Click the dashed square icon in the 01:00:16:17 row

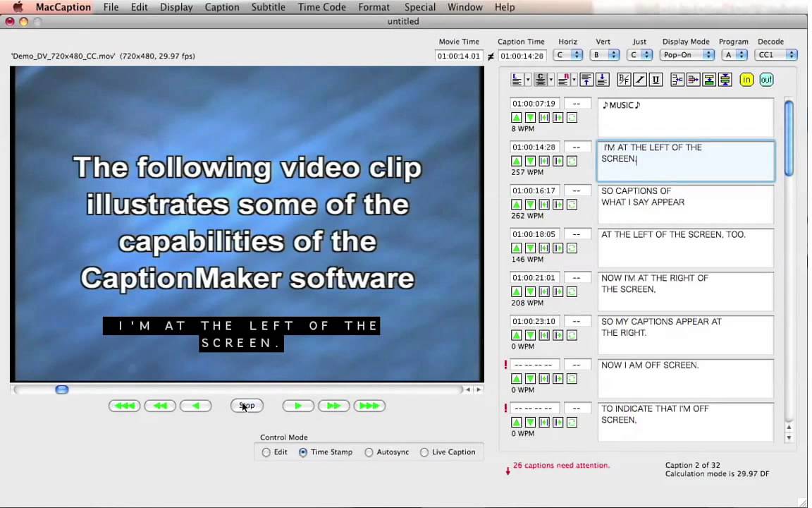(572, 205)
